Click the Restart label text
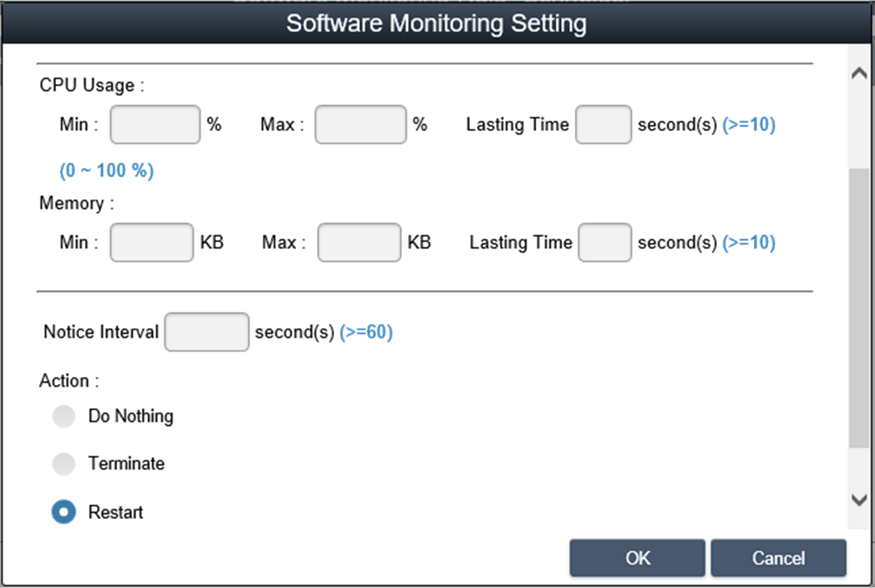875x588 pixels. (x=116, y=512)
